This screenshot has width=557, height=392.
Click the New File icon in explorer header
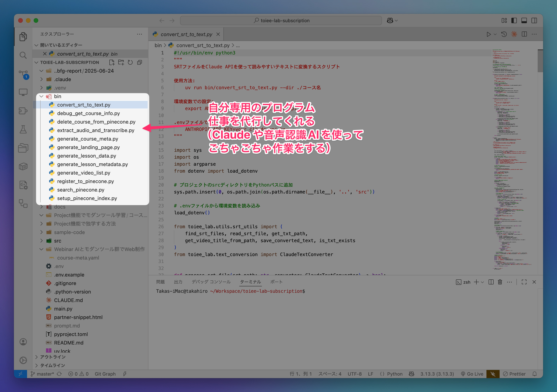point(112,63)
